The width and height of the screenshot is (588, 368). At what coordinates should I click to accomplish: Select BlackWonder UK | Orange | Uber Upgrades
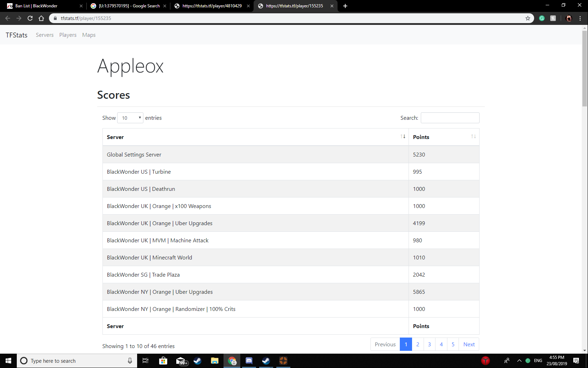tap(160, 223)
